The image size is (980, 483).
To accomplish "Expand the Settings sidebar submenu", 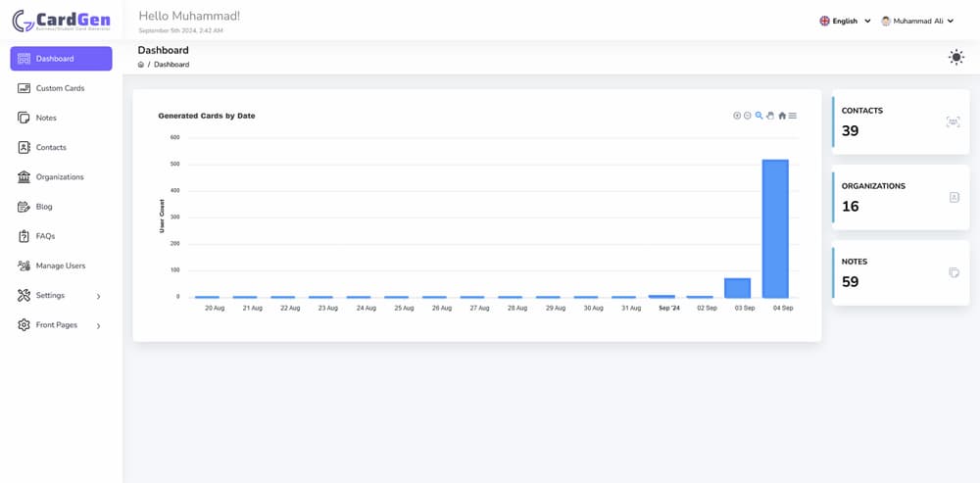I will point(61,296).
